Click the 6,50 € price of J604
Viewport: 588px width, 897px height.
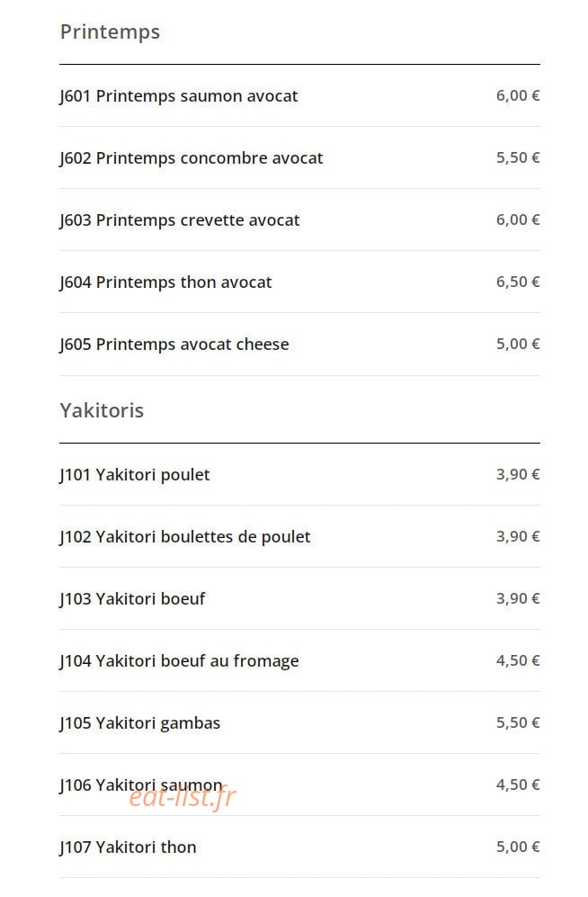tap(518, 282)
